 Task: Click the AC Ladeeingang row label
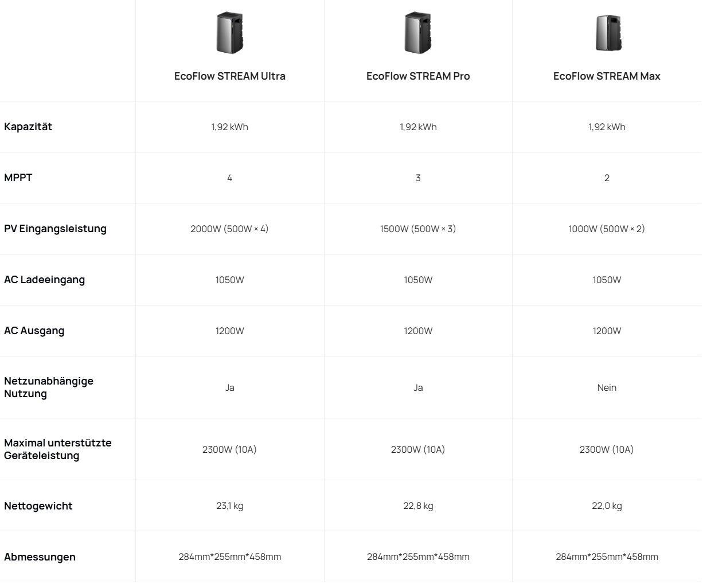[44, 280]
